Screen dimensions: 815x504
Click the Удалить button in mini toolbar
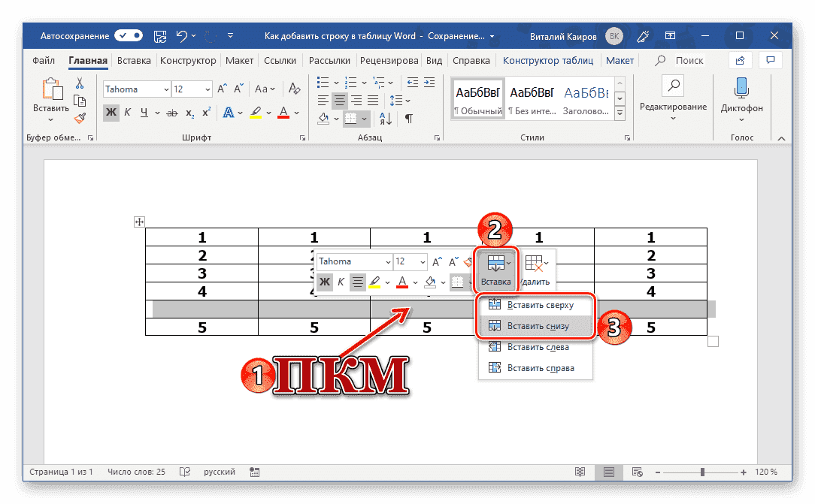coord(535,269)
